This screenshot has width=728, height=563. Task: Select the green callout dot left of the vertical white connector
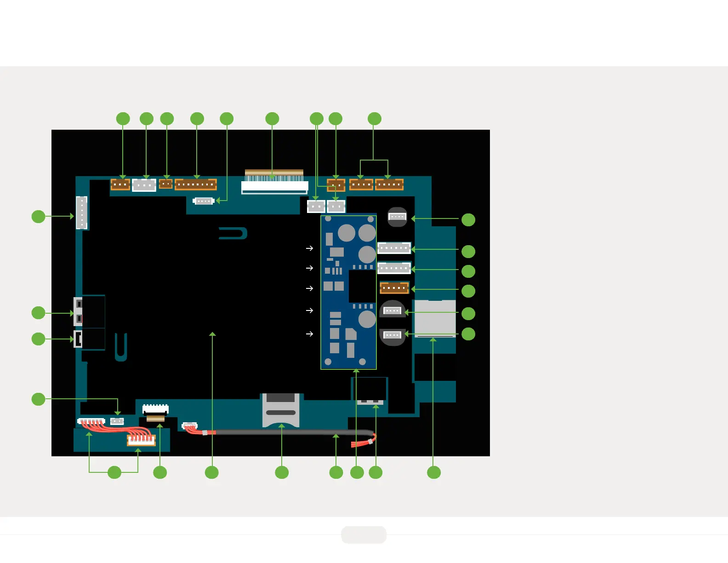point(38,216)
